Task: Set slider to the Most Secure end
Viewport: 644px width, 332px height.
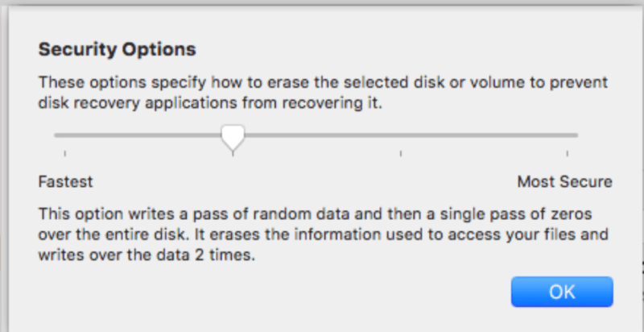Action: pyautogui.click(x=568, y=135)
